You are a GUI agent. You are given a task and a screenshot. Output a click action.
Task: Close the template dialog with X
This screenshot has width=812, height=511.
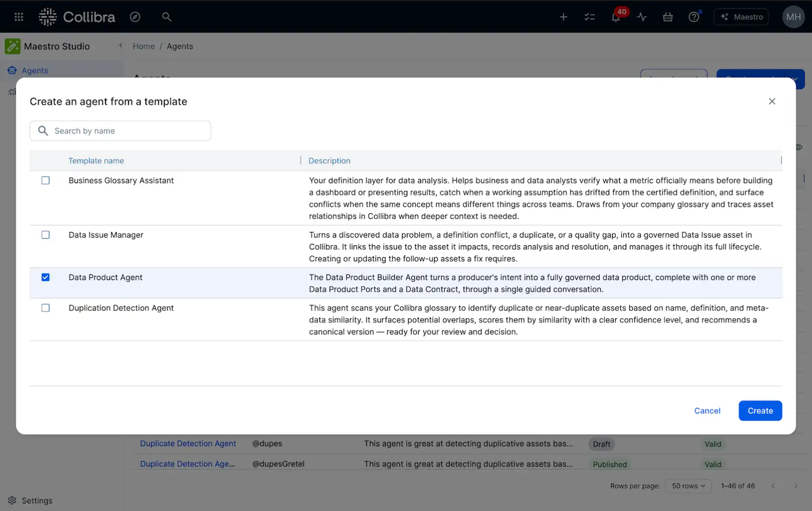tap(772, 102)
